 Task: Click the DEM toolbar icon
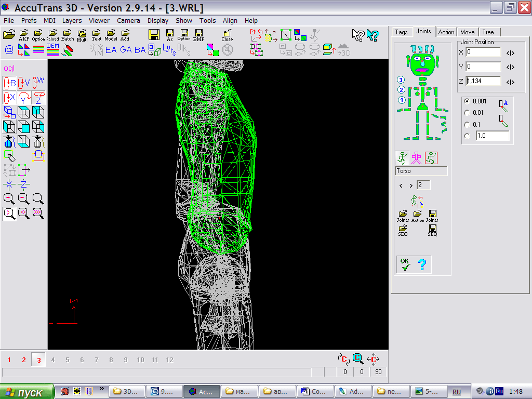click(53, 50)
